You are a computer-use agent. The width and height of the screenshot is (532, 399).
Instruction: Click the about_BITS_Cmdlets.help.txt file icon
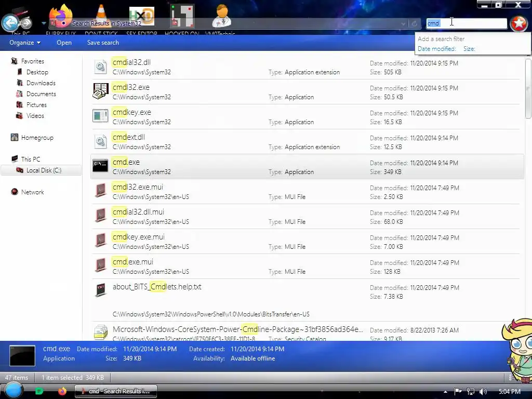click(100, 290)
